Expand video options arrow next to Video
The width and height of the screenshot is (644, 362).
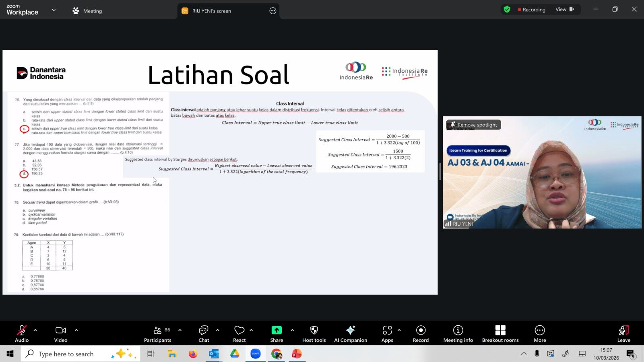tap(76, 330)
